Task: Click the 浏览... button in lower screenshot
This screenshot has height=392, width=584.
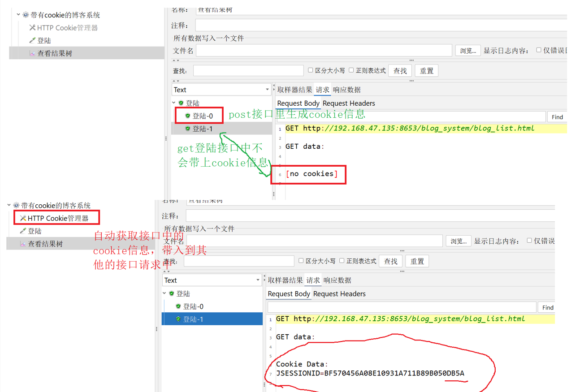Action: pos(459,241)
